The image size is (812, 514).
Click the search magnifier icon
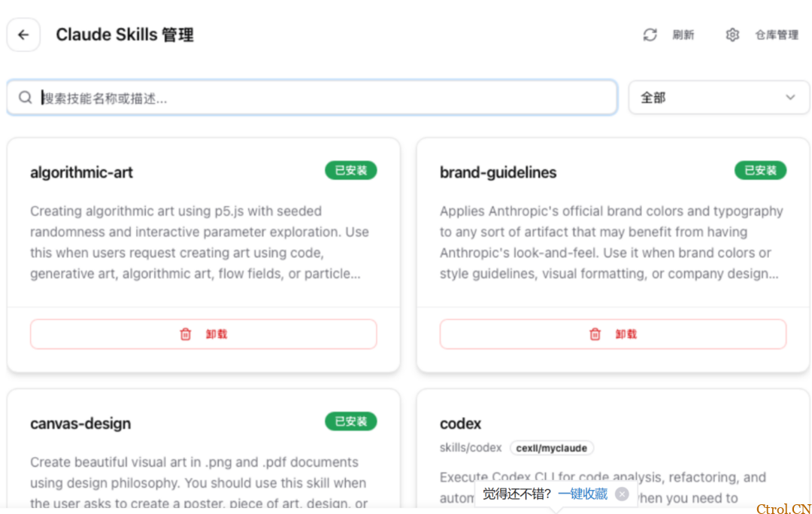[x=26, y=97]
